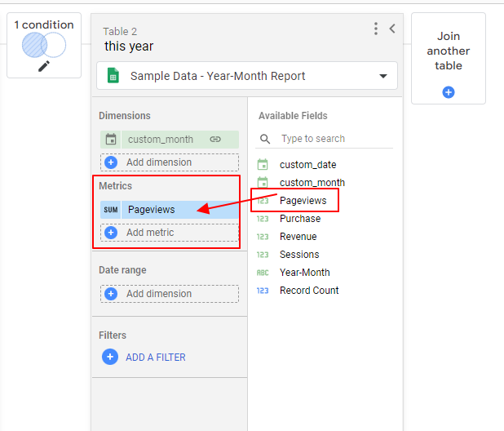Select the custom_date field
The width and height of the screenshot is (504, 431).
click(307, 165)
